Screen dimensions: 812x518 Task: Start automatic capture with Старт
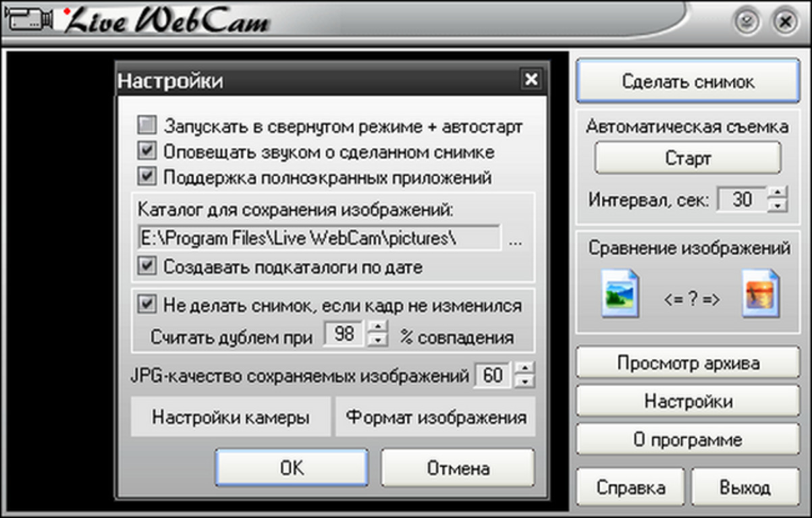[x=688, y=159]
